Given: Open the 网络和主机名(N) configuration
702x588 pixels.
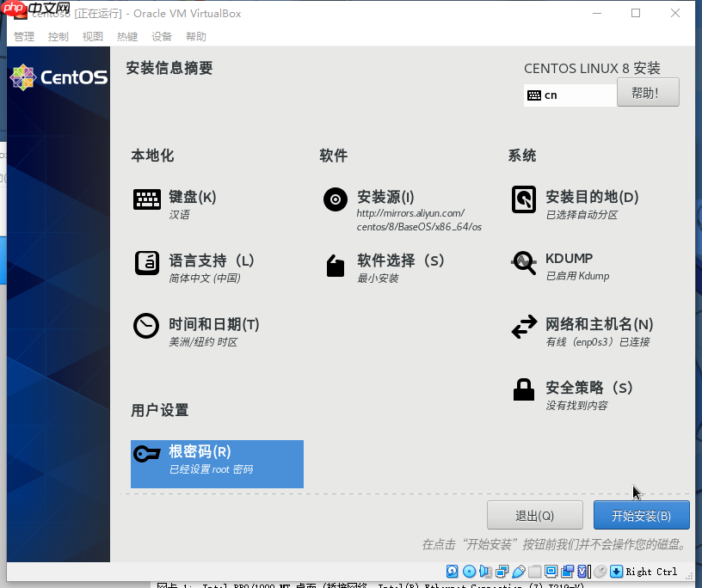Looking at the screenshot, I should pyautogui.click(x=524, y=328).
